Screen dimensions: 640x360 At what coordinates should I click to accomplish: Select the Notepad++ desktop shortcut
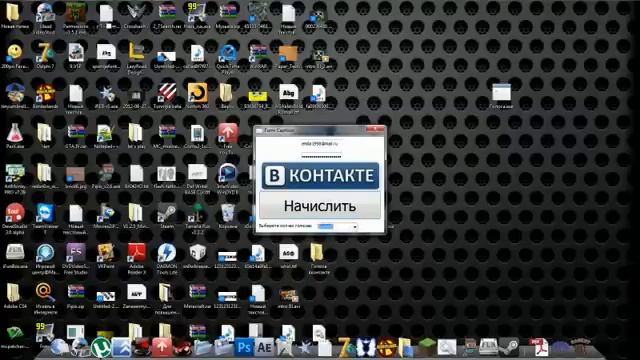point(105,136)
